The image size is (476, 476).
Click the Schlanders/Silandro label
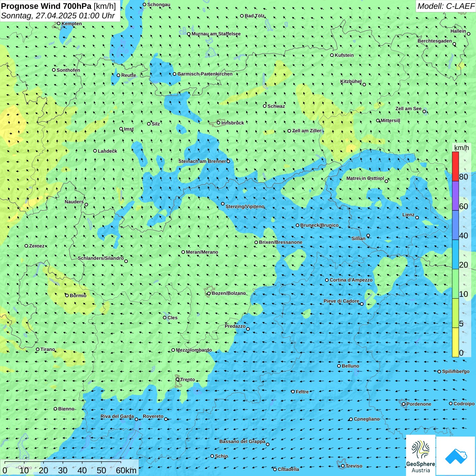click(101, 258)
